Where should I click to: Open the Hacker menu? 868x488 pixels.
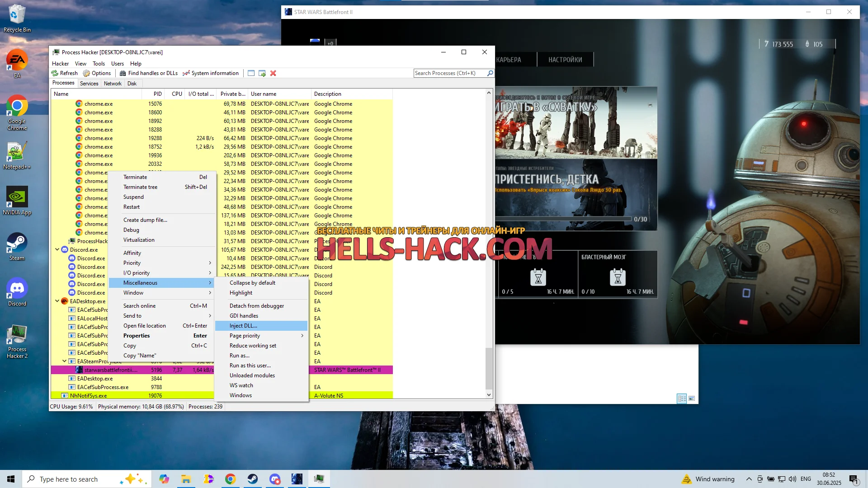(x=60, y=64)
